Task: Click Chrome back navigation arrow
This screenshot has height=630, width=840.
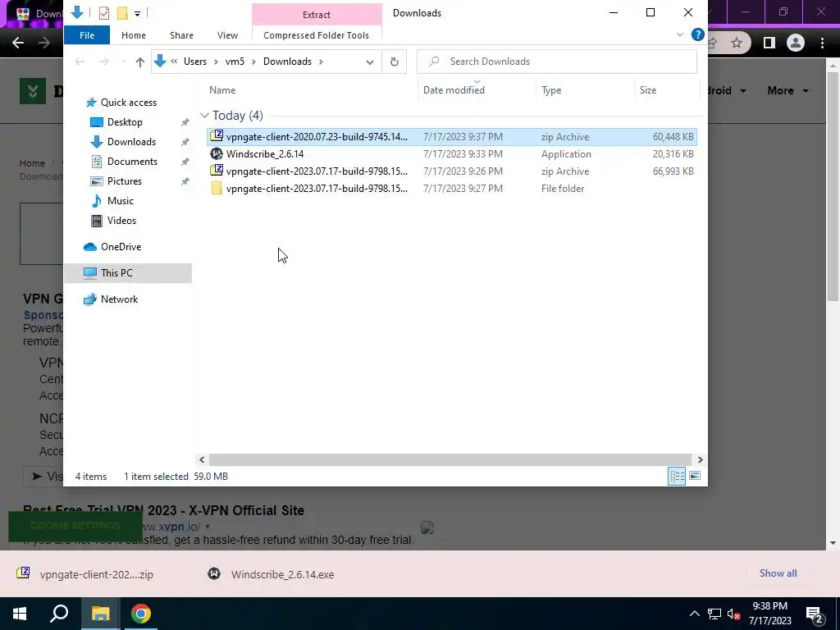Action: point(18,43)
